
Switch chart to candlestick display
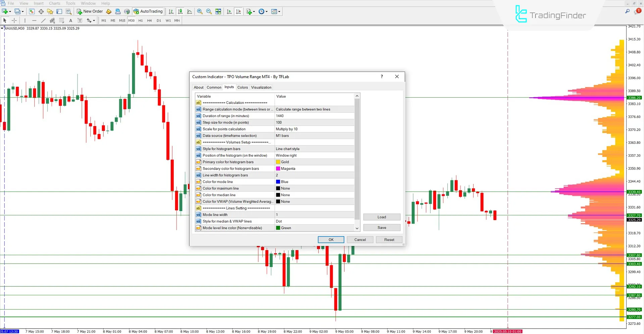(180, 11)
